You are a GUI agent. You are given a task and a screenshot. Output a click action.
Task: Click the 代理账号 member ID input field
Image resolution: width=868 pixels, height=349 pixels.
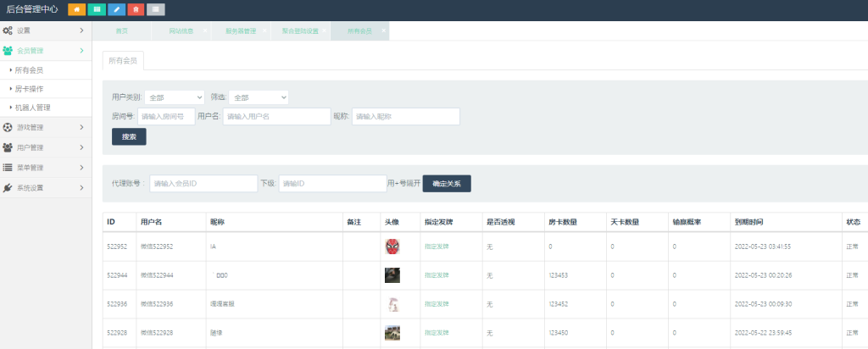tap(203, 183)
